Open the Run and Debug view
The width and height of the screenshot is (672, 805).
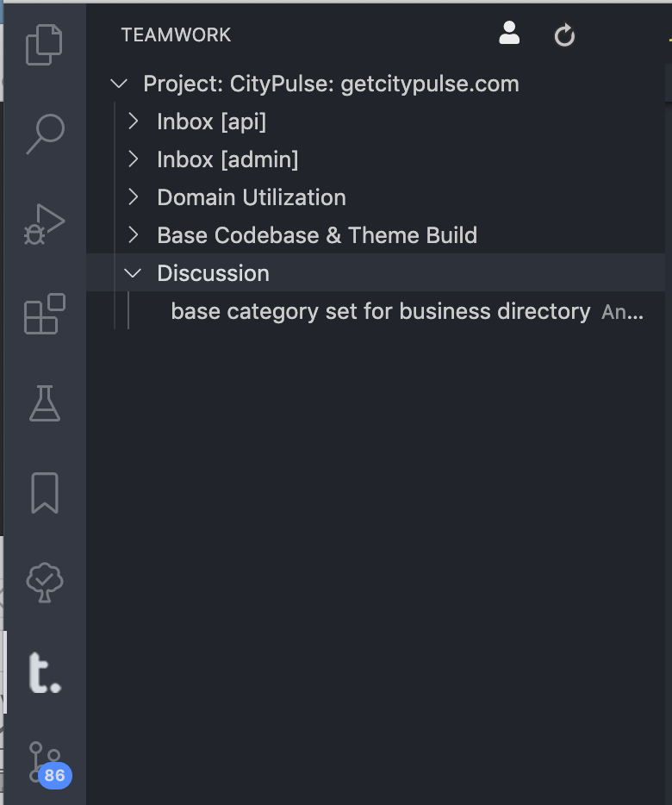(x=44, y=223)
